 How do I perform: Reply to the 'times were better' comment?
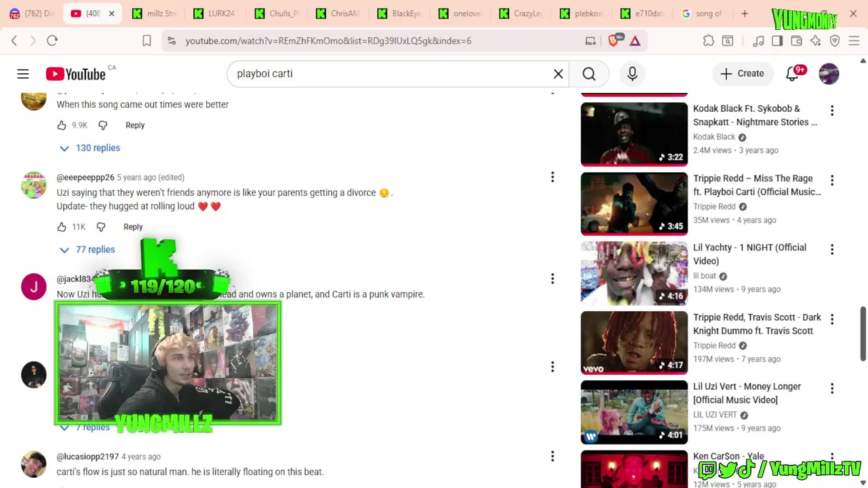pyautogui.click(x=135, y=125)
